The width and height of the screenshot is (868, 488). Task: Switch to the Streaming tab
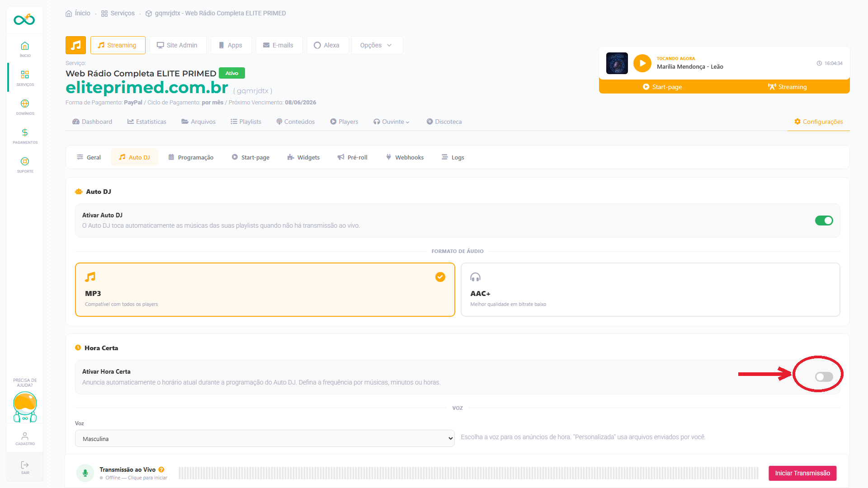[x=118, y=45]
